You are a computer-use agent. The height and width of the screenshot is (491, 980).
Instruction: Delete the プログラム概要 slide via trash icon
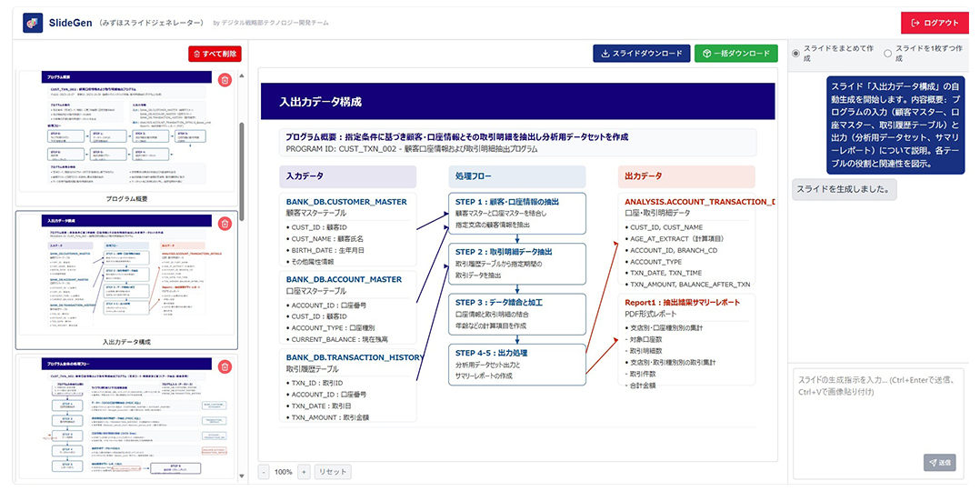pos(225,80)
